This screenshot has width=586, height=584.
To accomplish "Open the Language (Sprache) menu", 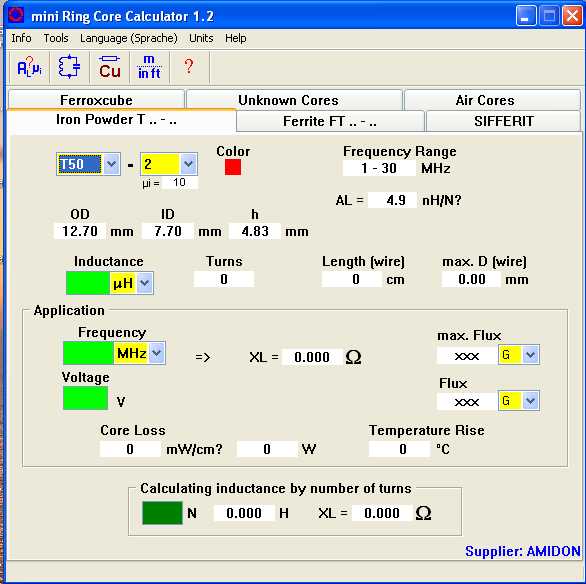I will 129,38.
